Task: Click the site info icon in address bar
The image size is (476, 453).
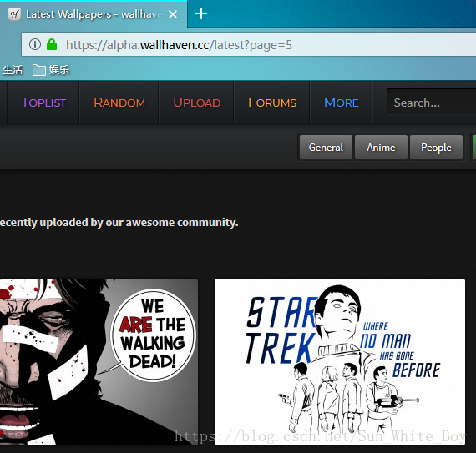Action: tap(35, 44)
